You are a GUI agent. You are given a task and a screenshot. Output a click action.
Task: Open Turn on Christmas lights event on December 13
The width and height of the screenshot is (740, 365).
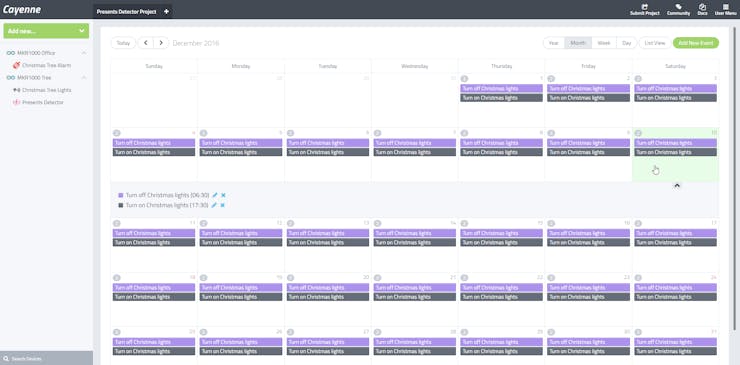pos(328,242)
